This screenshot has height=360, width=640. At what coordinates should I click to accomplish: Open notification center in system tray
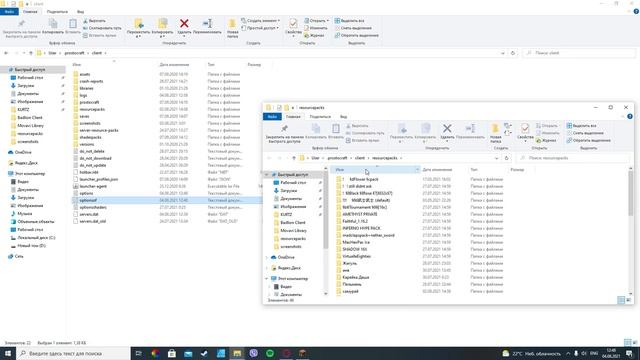pyautogui.click(x=629, y=353)
